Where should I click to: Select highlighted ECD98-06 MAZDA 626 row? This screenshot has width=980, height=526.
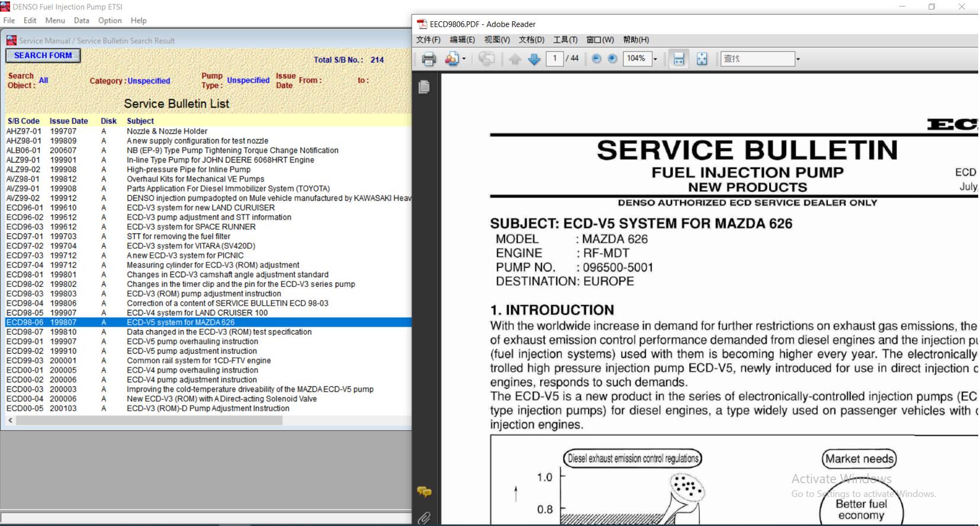[x=208, y=322]
